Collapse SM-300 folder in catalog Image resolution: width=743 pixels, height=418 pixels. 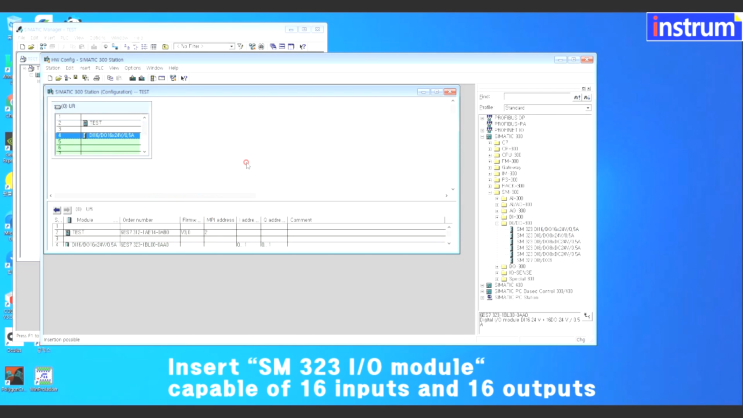tap(490, 192)
